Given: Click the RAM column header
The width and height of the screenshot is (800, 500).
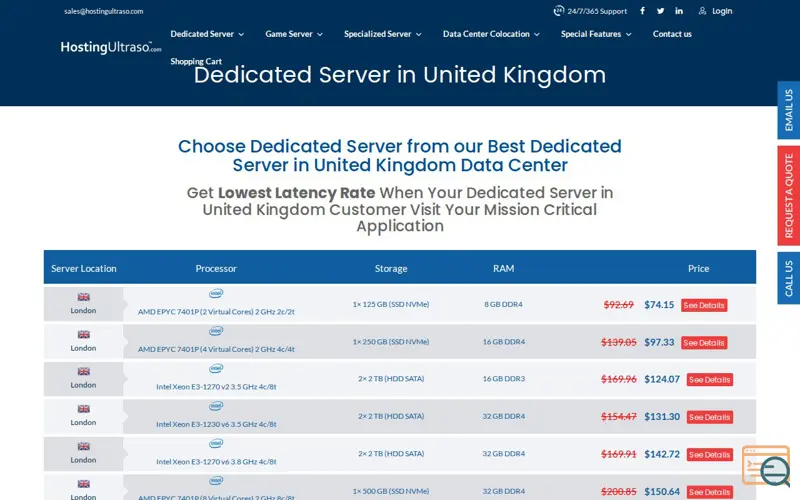Looking at the screenshot, I should point(504,268).
